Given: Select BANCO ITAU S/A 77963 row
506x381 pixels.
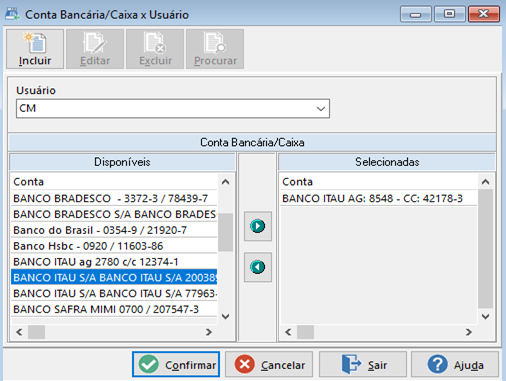Looking at the screenshot, I should (114, 293).
